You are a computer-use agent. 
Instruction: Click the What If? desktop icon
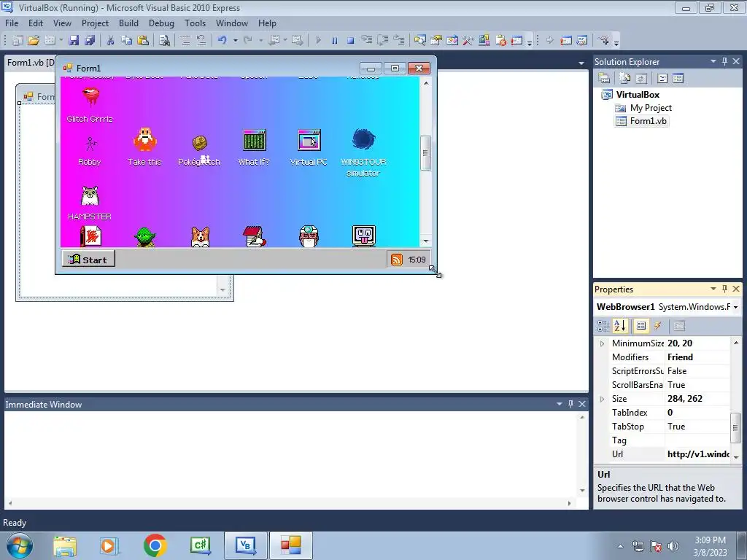[254, 147]
